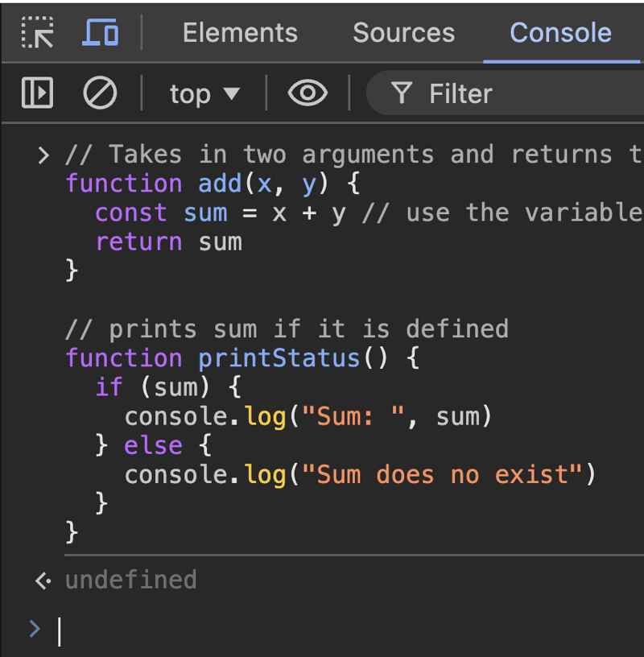Viewport: 644px width, 657px height.
Task: Toggle the device toolbar icon
Action: (x=100, y=32)
